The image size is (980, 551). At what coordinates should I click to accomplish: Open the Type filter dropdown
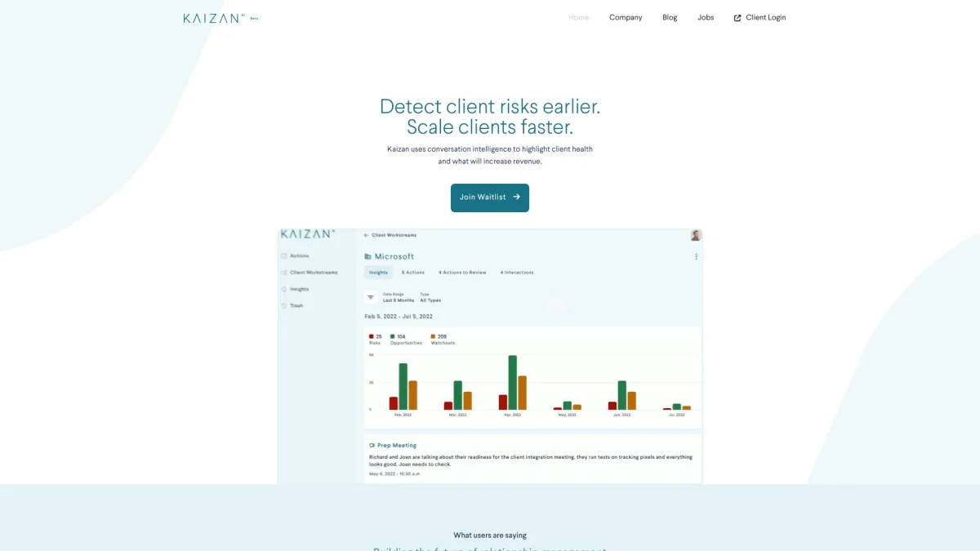tap(430, 298)
